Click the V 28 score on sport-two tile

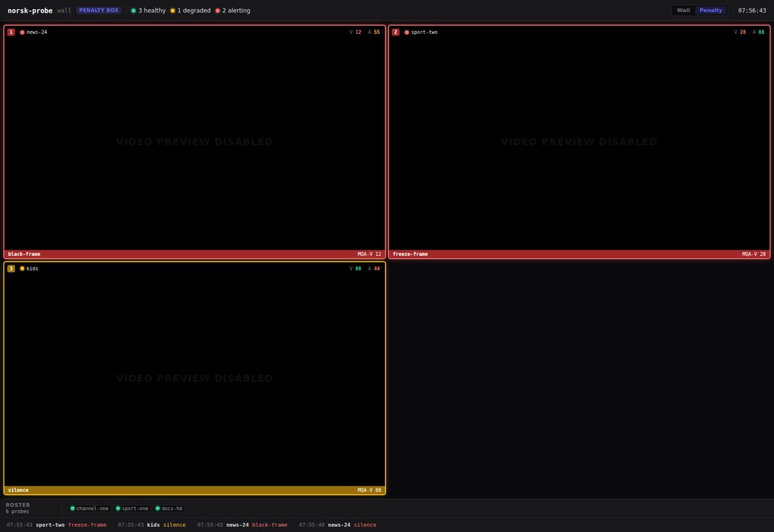point(740,32)
